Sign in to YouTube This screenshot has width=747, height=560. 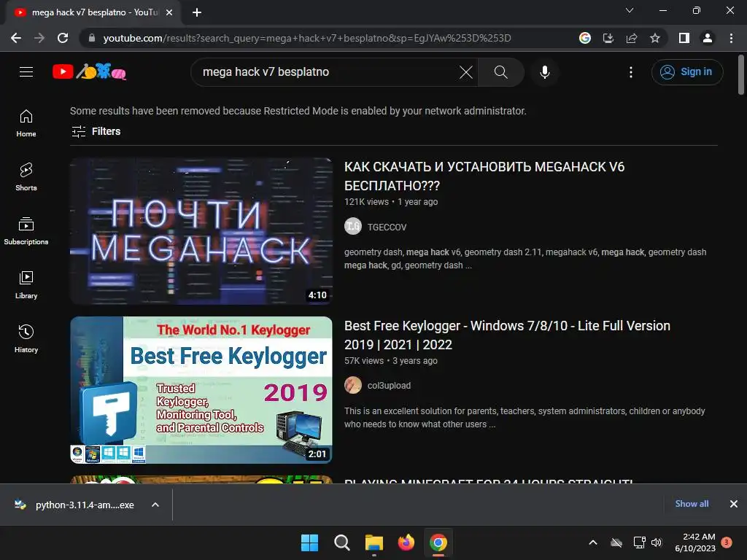click(x=687, y=72)
